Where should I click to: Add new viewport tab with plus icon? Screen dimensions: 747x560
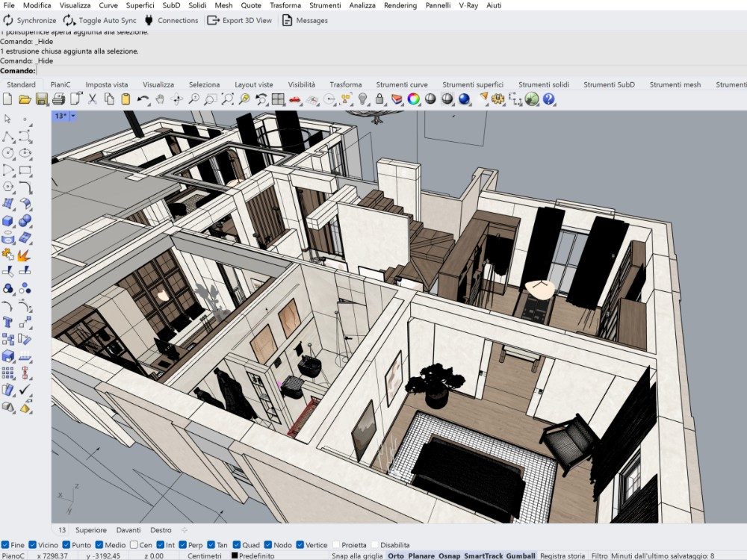[185, 530]
